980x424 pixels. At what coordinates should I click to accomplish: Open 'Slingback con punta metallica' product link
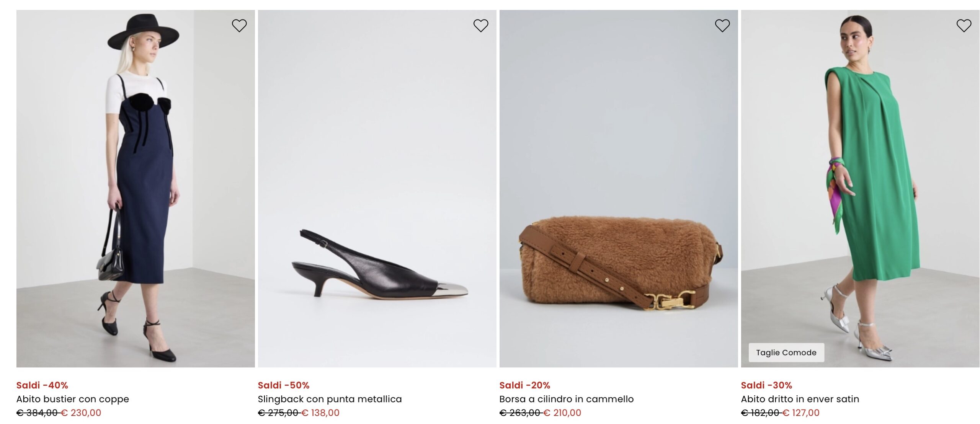pos(330,399)
